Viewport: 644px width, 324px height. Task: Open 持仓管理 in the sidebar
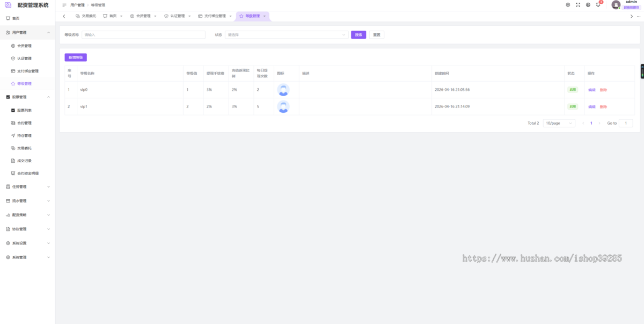[24, 135]
